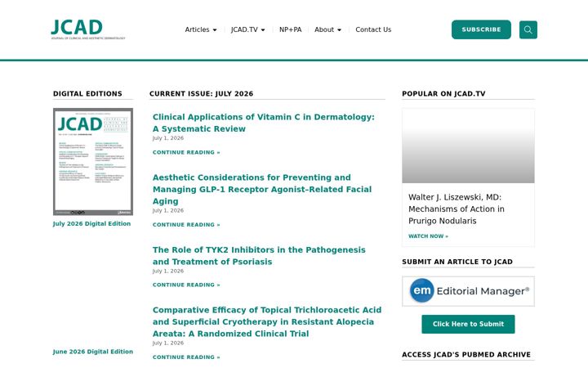The image size is (588, 368).
Task: Open the Trichloroacetic Acid Alopecia Areata trial article
Action: tap(267, 322)
